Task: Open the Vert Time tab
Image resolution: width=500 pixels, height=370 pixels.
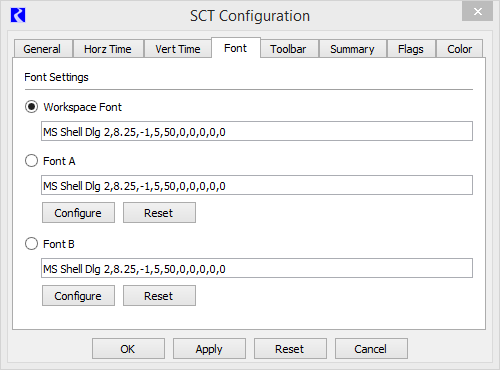Action: (x=178, y=49)
